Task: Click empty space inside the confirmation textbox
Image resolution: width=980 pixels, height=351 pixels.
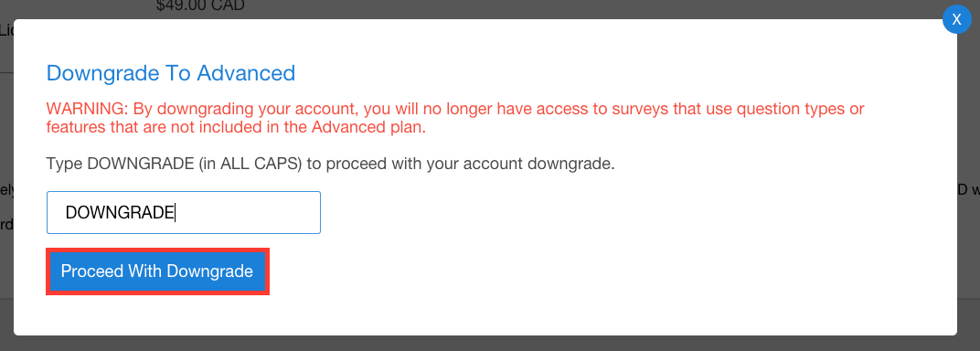Action: (x=250, y=212)
